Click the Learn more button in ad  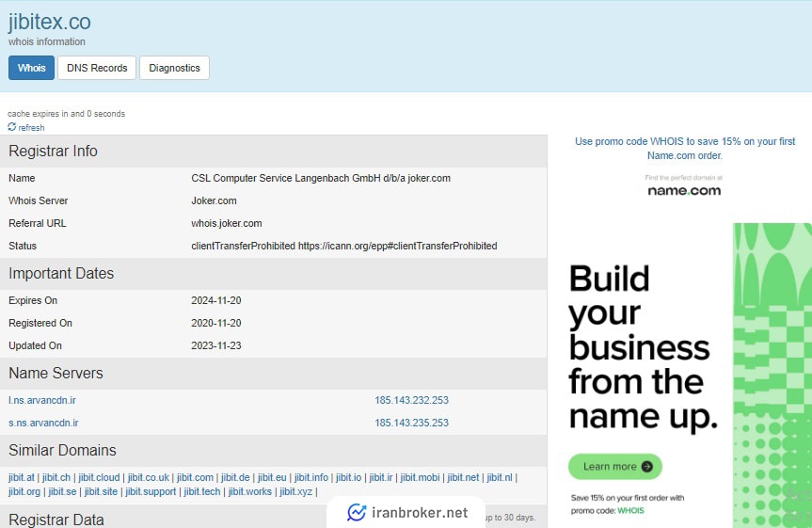pos(615,466)
